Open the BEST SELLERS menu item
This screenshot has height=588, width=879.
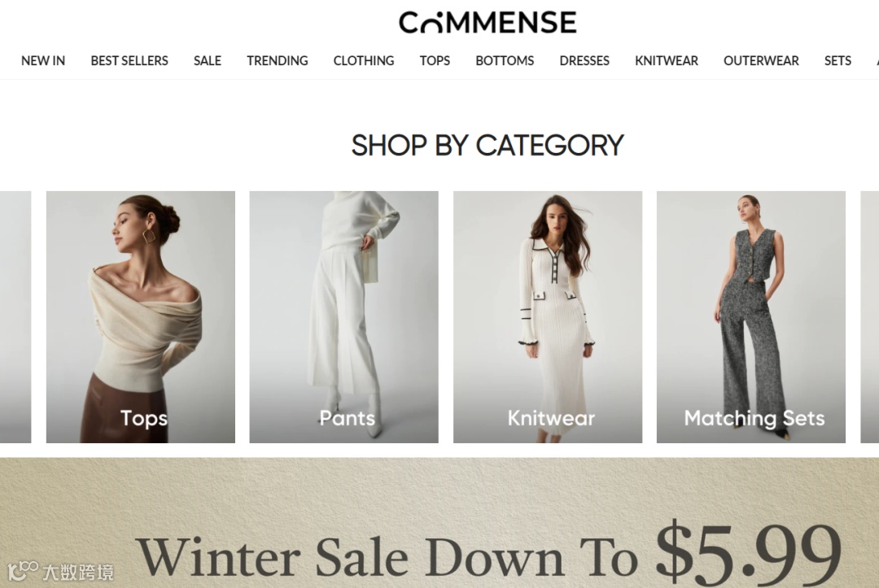point(129,60)
